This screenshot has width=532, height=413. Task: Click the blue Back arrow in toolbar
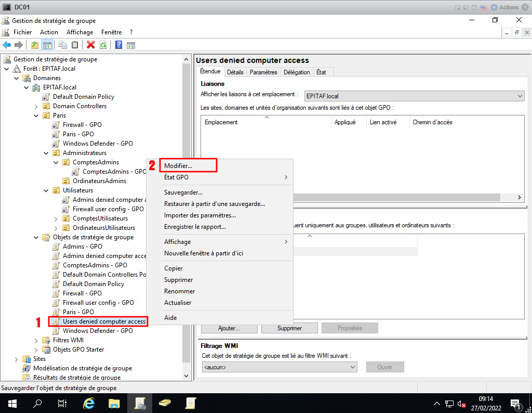[x=7, y=45]
